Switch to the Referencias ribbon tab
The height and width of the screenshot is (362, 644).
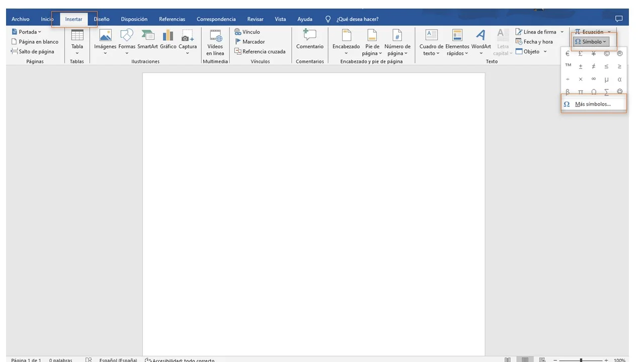point(172,19)
